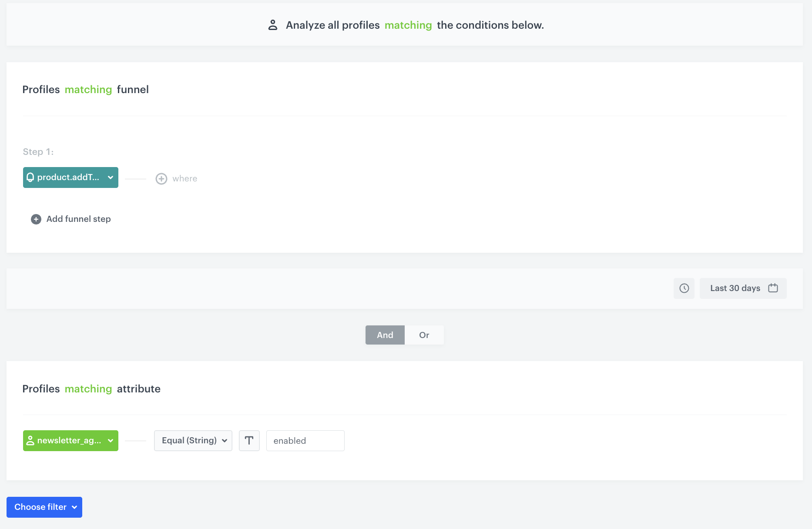Open the Equal (String) operator dropdown

pos(193,440)
